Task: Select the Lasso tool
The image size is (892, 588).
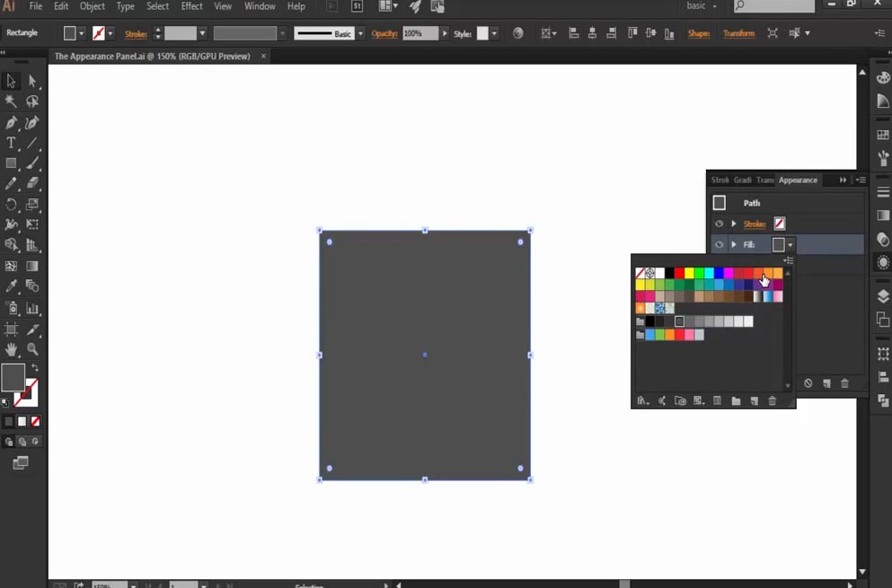Action: coord(32,101)
